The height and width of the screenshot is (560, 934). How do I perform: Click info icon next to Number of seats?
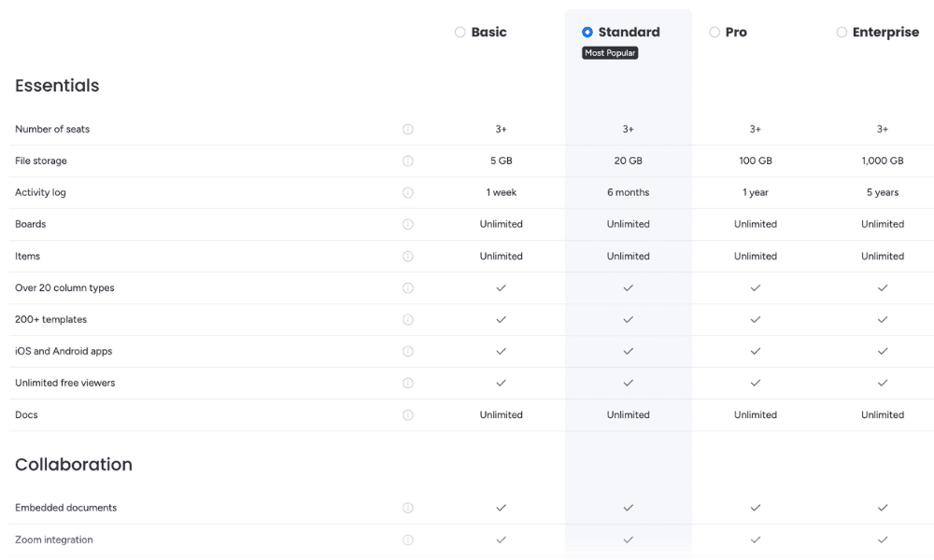click(x=408, y=130)
